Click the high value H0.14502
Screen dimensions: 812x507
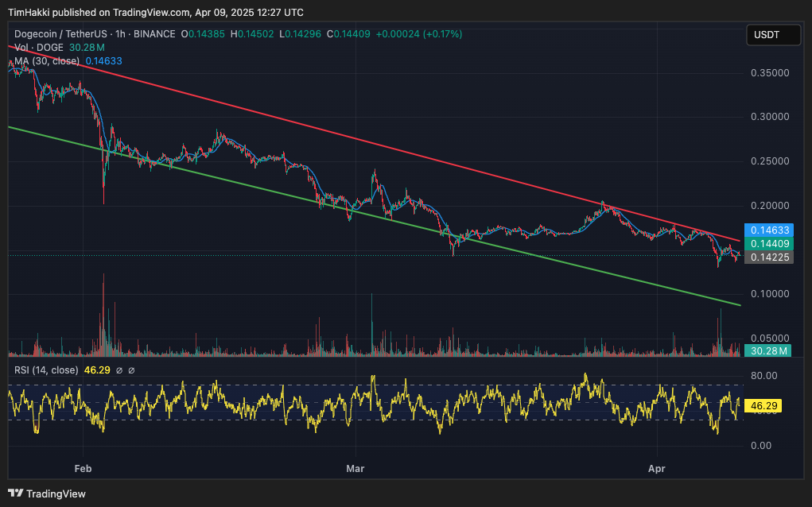[x=252, y=34]
